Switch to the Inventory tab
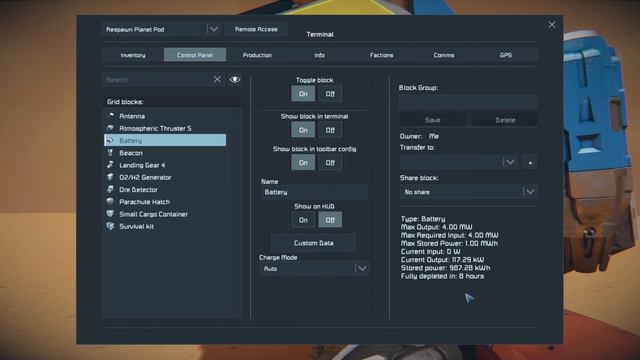This screenshot has height=360, width=640. [133, 55]
